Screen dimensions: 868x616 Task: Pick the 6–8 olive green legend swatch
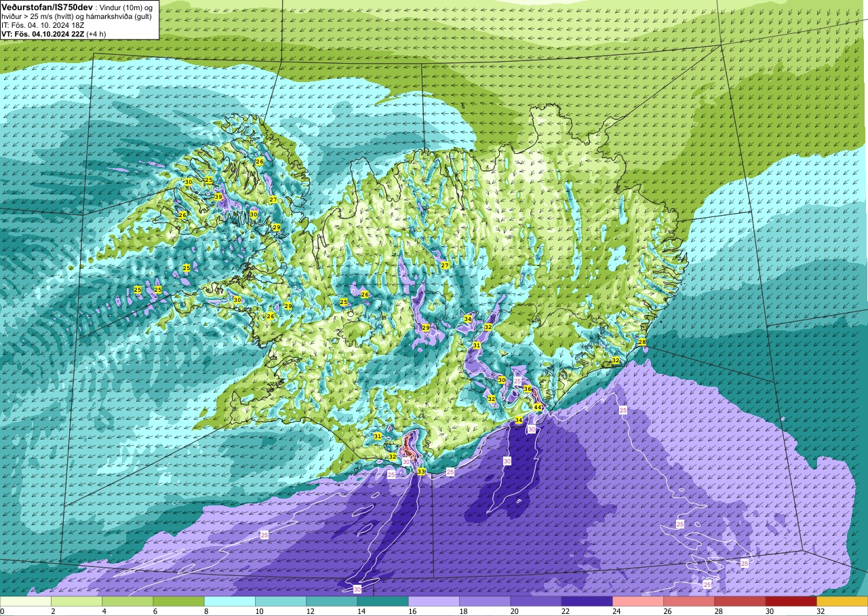(178, 602)
